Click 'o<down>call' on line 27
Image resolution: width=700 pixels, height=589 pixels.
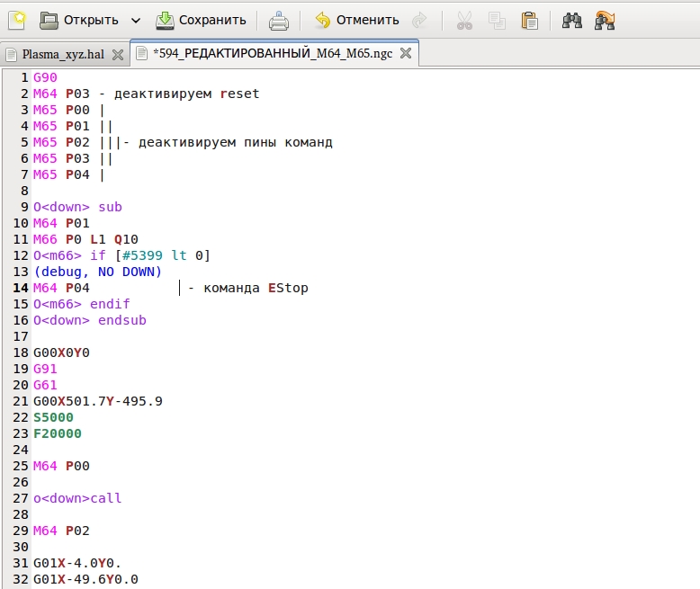coord(77,498)
